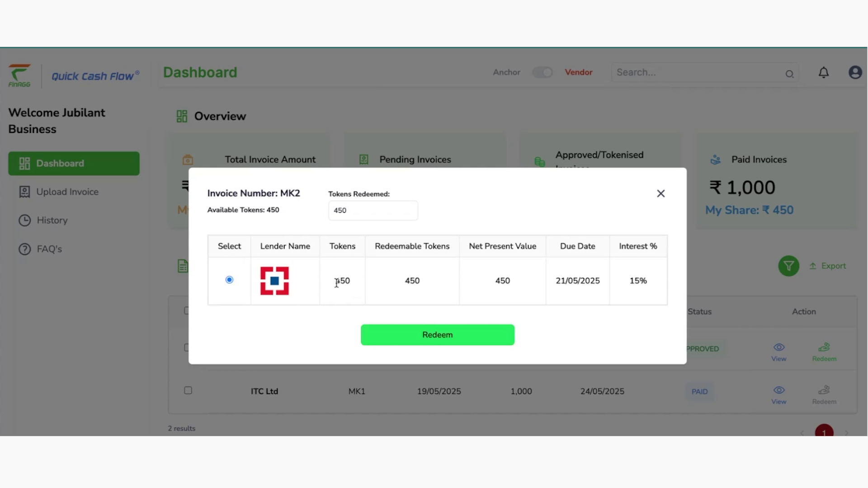Click the lender bank logo

(274, 281)
